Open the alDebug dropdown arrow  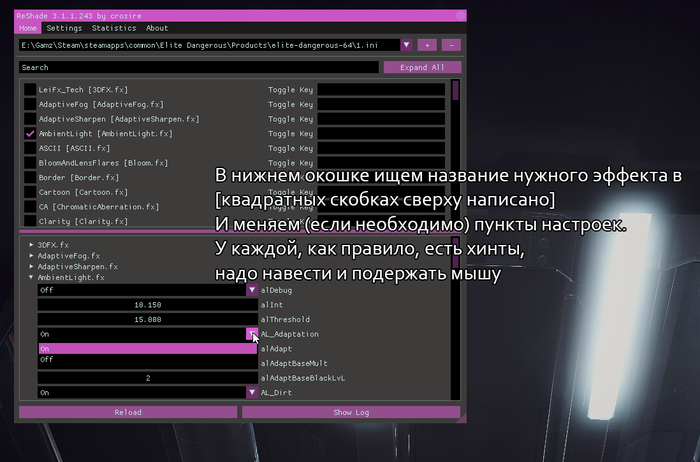click(x=251, y=290)
